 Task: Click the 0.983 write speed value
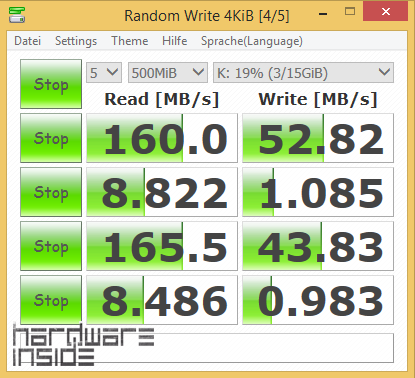pos(318,300)
